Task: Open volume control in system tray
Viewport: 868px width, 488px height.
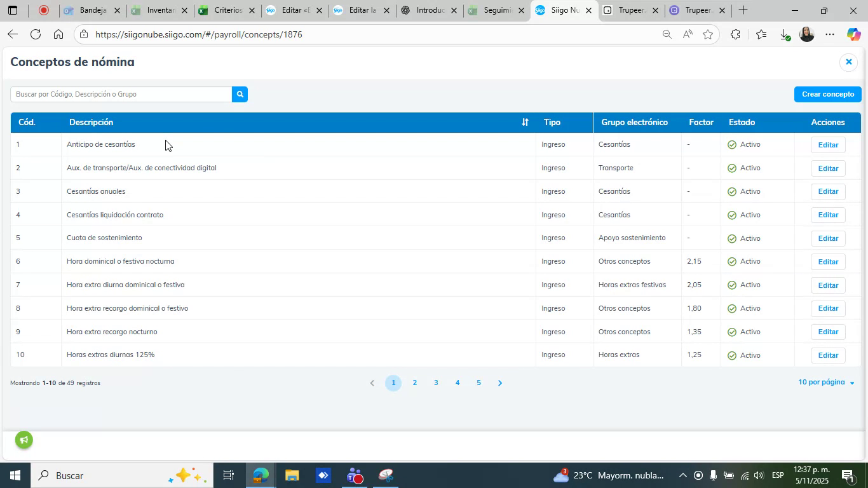Action: [x=759, y=475]
